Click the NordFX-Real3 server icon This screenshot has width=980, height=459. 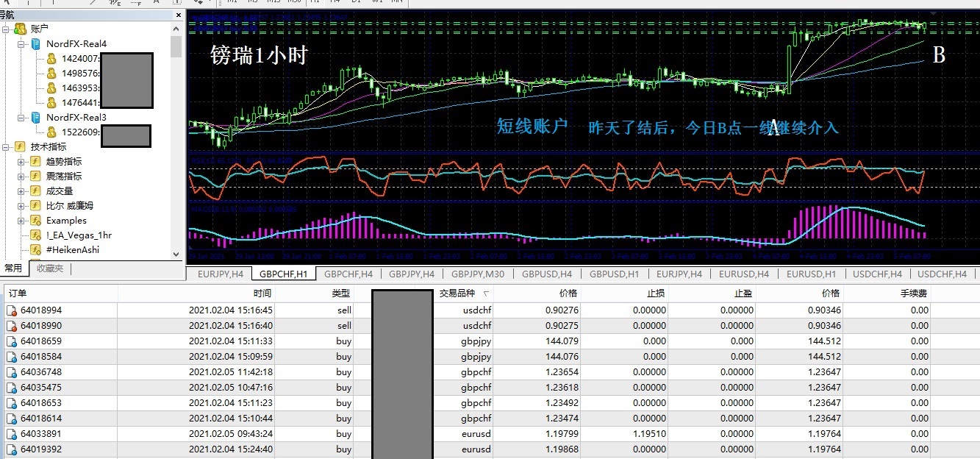click(x=36, y=117)
